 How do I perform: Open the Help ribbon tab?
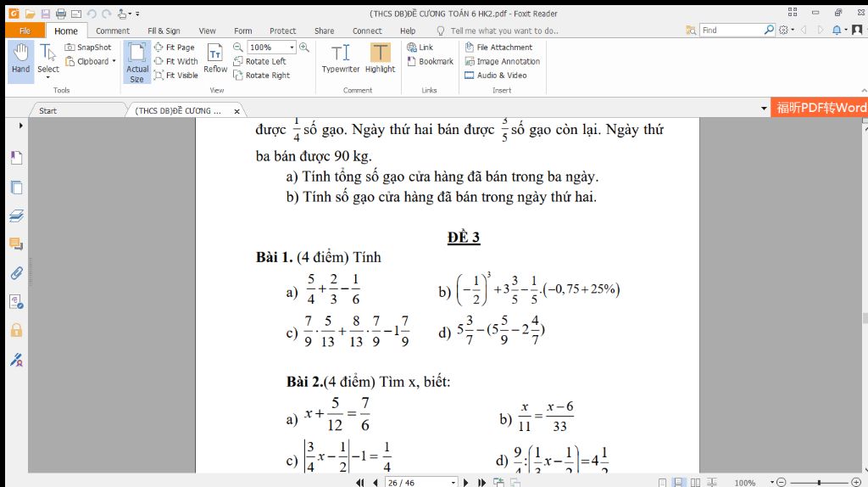pyautogui.click(x=408, y=31)
